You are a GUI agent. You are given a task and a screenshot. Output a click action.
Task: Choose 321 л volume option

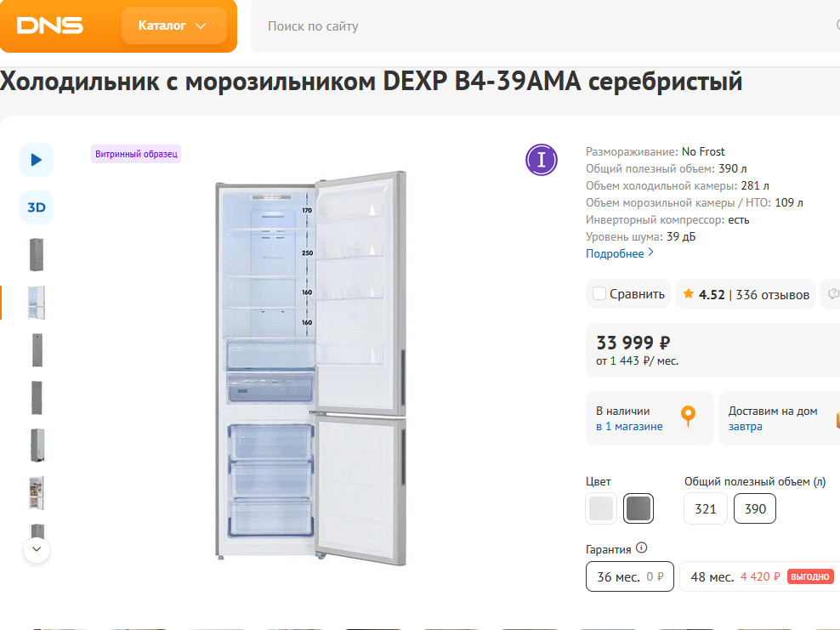pos(706,509)
